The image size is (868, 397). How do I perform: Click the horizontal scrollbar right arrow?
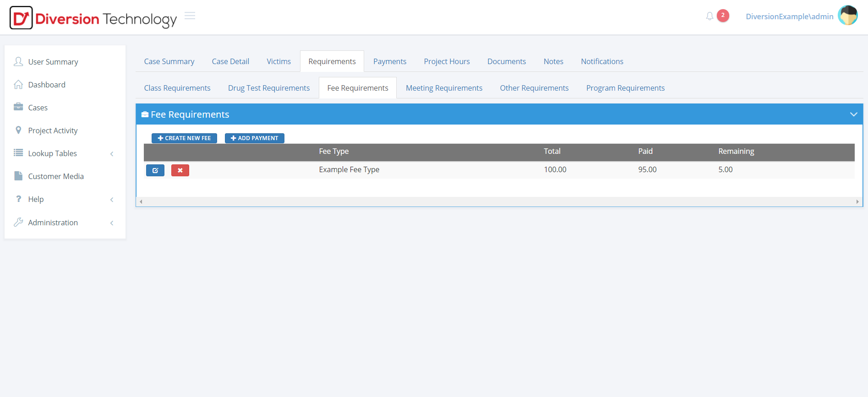[857, 202]
